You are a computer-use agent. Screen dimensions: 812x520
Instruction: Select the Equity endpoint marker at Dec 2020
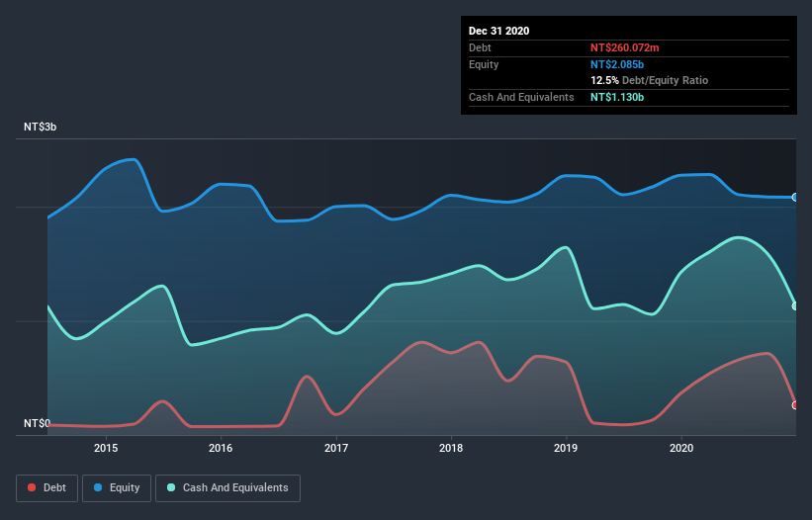point(795,197)
